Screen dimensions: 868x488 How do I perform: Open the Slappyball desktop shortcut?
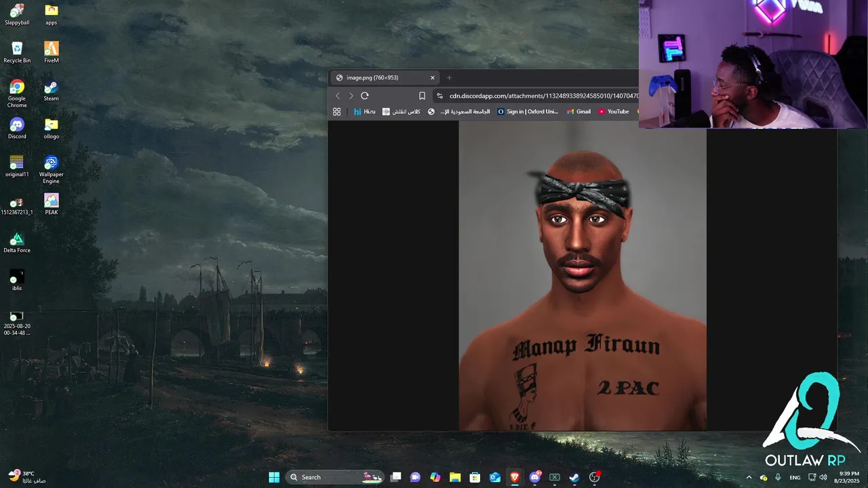tap(17, 14)
